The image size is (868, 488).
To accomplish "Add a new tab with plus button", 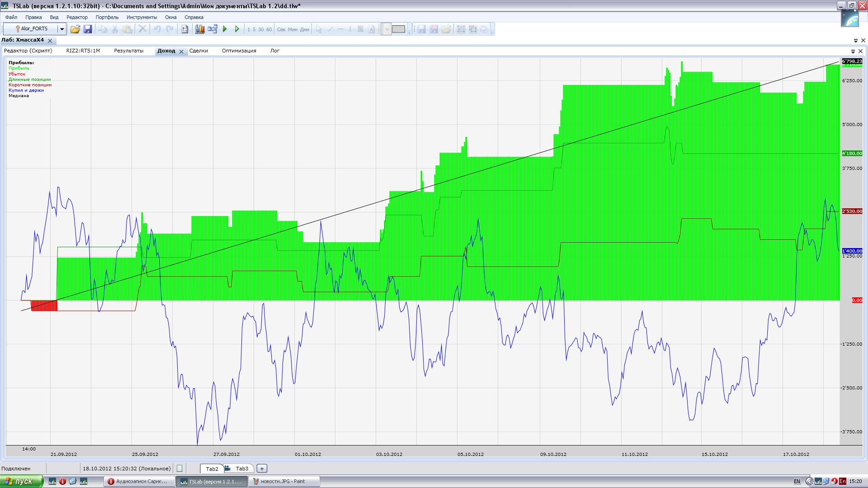I will (262, 469).
